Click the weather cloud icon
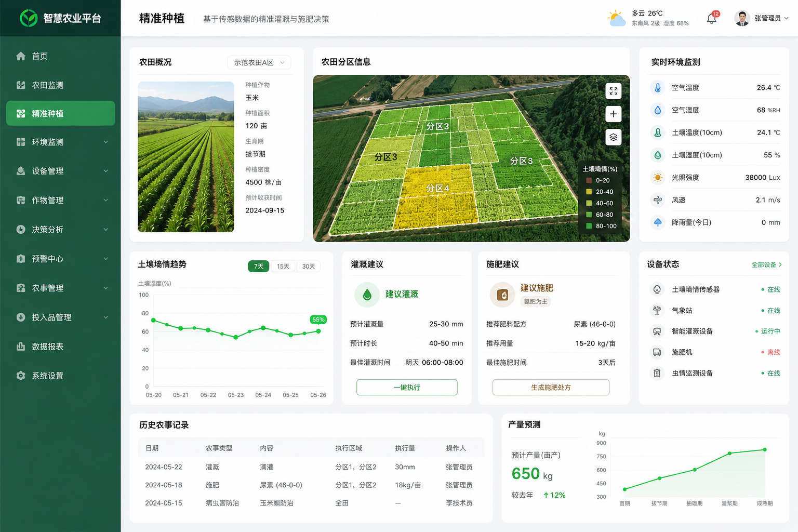 (617, 18)
